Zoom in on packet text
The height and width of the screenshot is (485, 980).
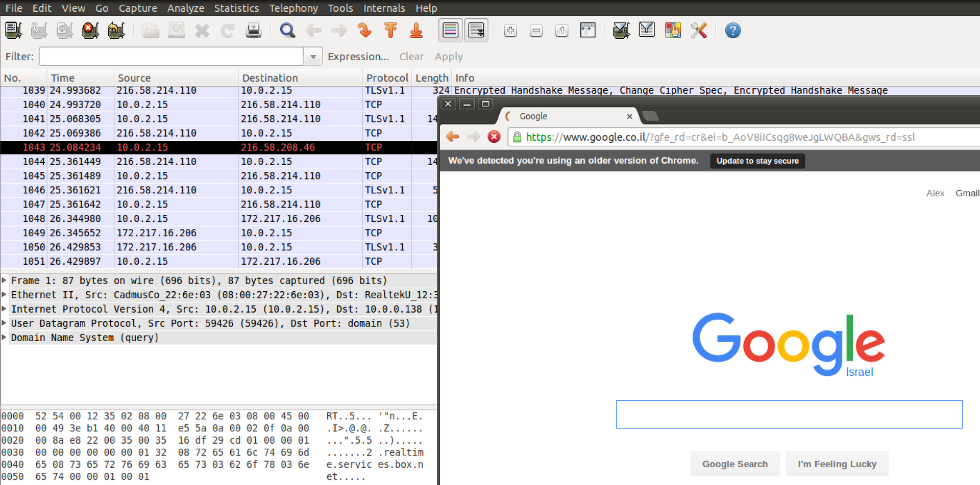tap(510, 31)
